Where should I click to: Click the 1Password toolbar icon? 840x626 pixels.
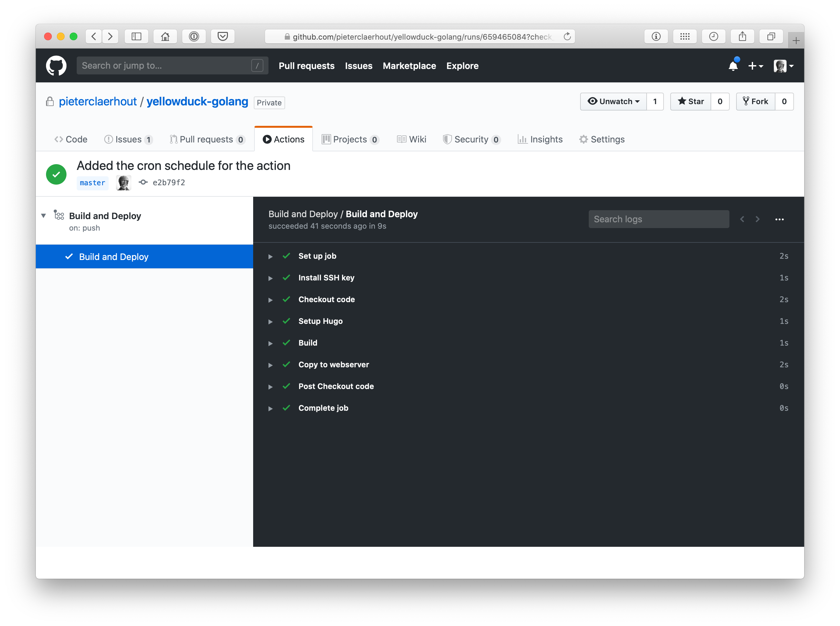(194, 36)
